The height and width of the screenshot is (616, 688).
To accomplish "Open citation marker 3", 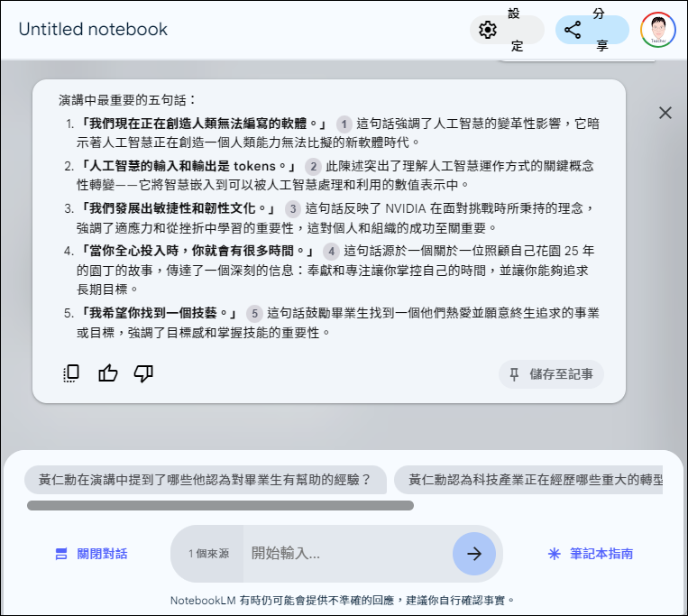I will click(x=293, y=209).
